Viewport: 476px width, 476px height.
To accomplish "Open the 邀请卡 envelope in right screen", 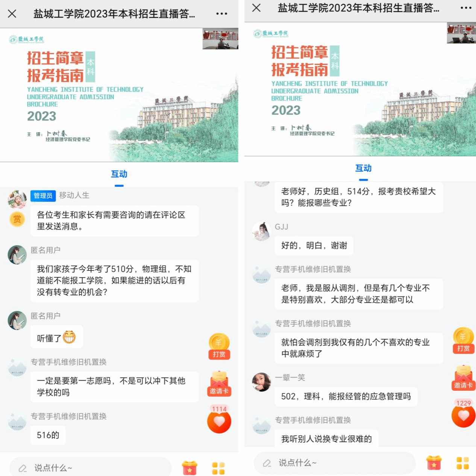I will [x=463, y=378].
